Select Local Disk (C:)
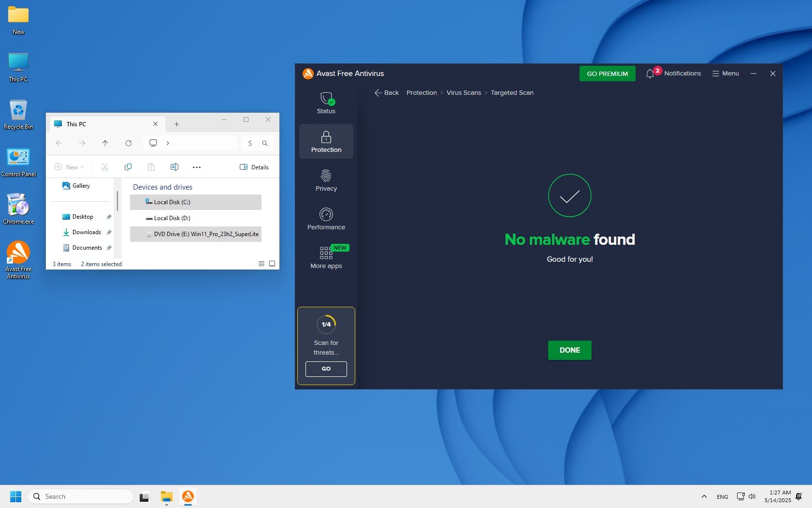This screenshot has width=812, height=508. point(196,202)
